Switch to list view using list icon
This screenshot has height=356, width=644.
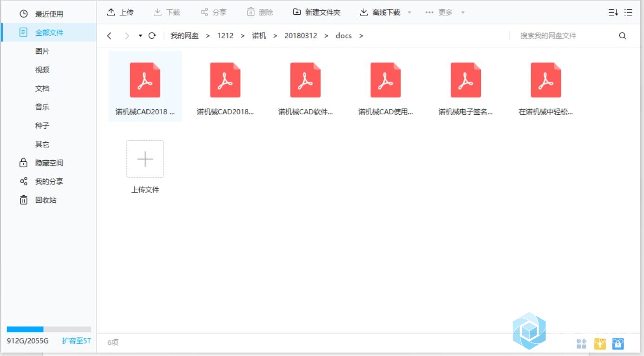point(628,13)
